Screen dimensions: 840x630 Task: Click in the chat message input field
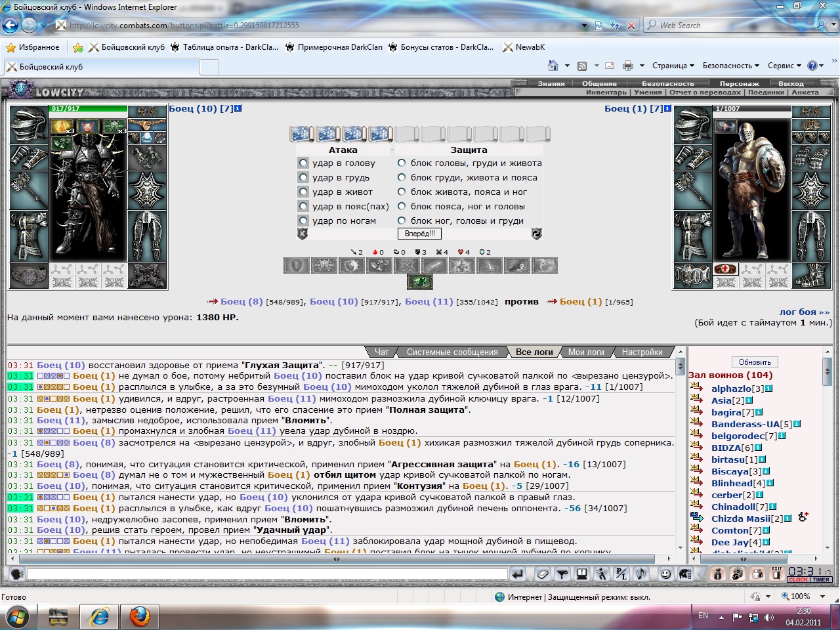pyautogui.click(x=268, y=574)
